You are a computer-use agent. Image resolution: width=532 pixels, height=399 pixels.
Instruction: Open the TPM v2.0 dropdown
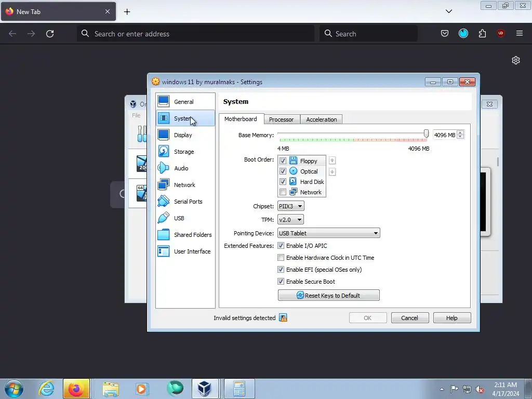[290, 220]
